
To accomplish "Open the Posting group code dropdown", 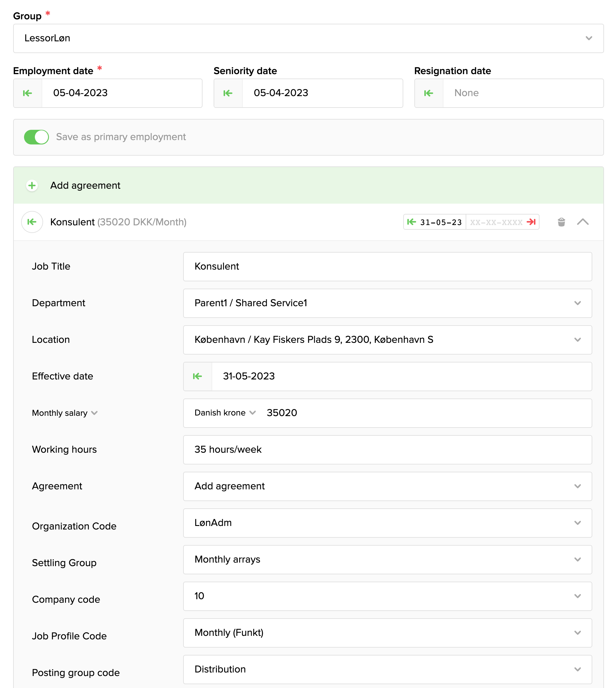I will (x=387, y=669).
